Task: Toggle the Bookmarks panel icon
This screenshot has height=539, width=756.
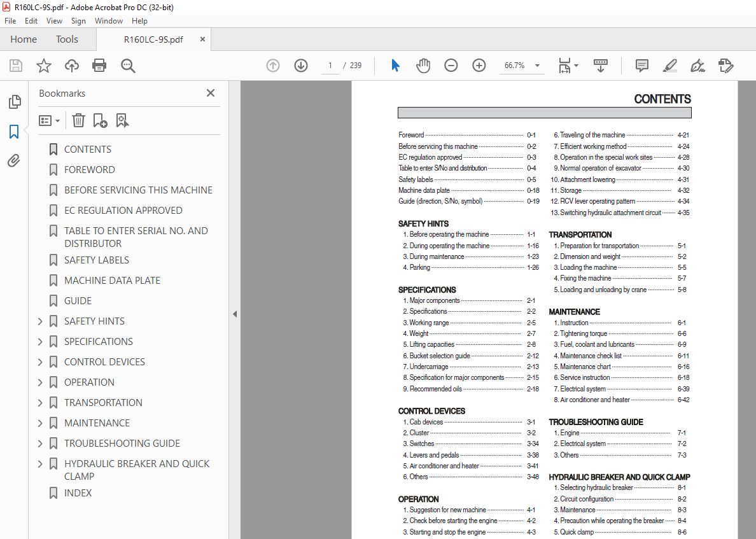Action: [x=14, y=132]
